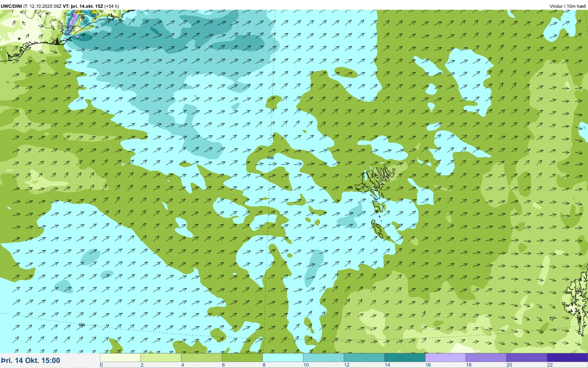588x368 pixels.
Task: Click the "Vindur í 10m hæð" title
Action: 568,6
